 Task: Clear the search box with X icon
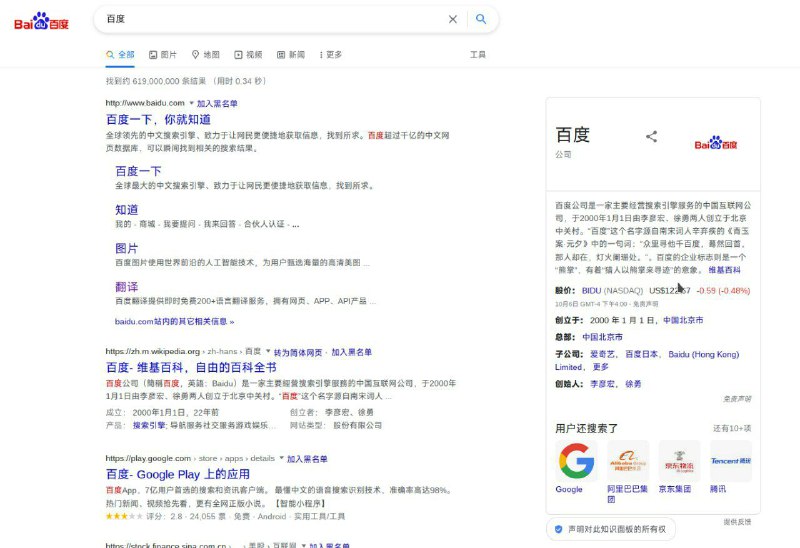point(453,19)
